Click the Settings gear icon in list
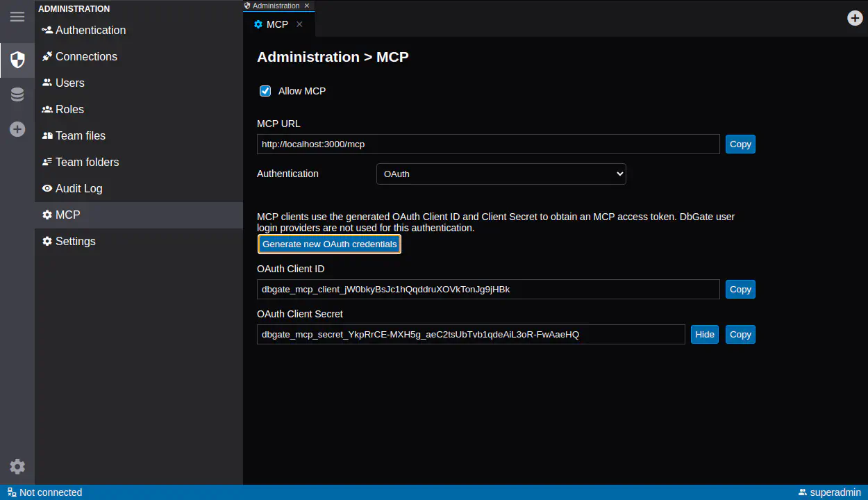The height and width of the screenshot is (500, 868). click(x=47, y=241)
